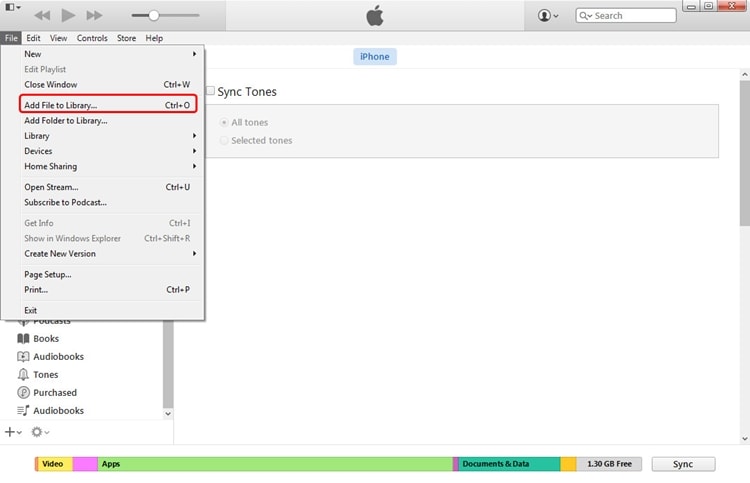Adjust the volume slider knob
This screenshot has height=483, width=750.
tap(154, 15)
